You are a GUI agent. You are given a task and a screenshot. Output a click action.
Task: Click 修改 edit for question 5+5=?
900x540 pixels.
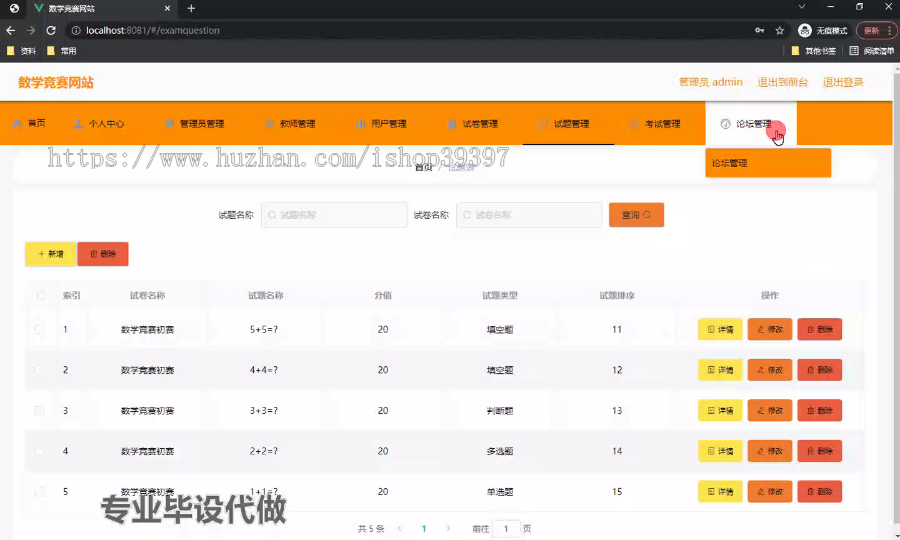pyautogui.click(x=770, y=329)
